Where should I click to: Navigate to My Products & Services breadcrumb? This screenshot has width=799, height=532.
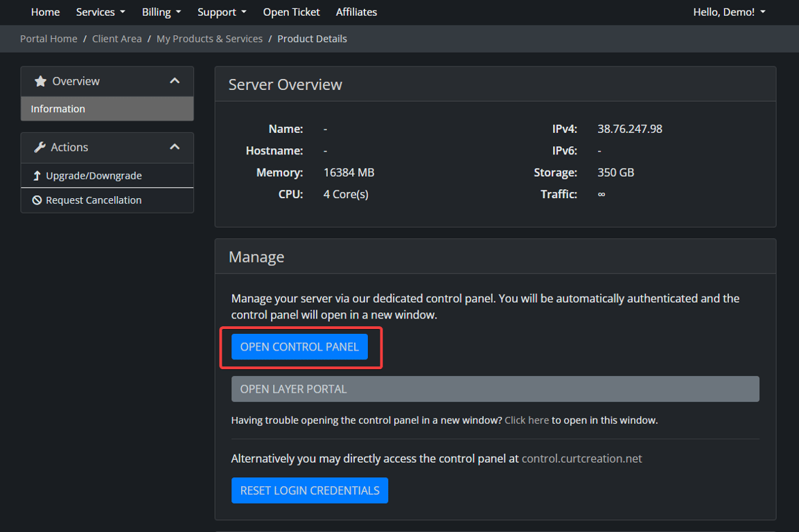point(209,39)
